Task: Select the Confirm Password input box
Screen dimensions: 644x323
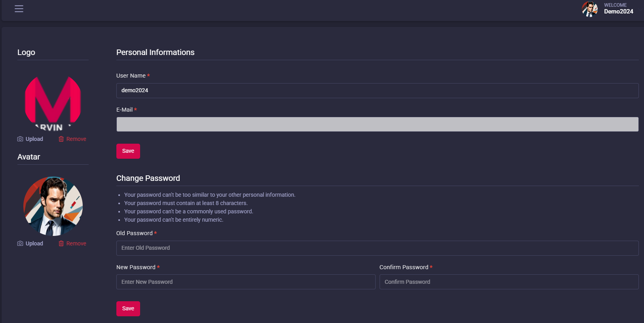Action: (x=509, y=282)
